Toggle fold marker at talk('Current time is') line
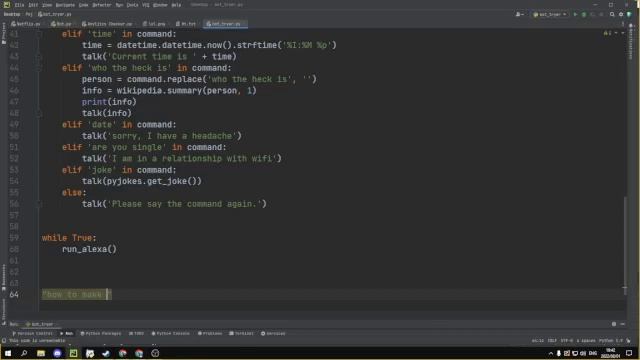The image size is (640, 360). click(x=40, y=57)
